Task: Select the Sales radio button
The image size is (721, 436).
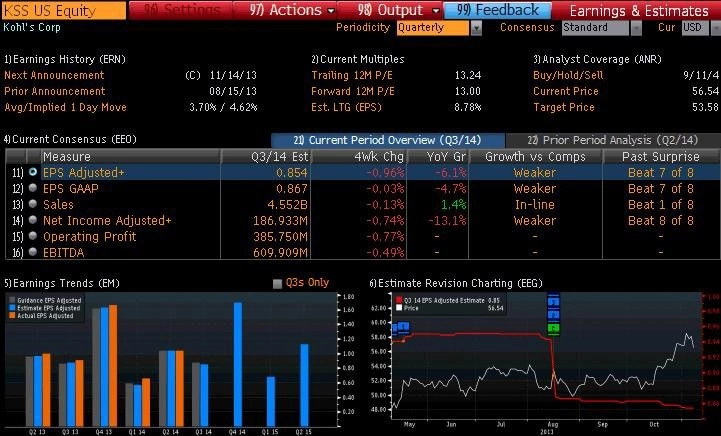Action: (33, 204)
